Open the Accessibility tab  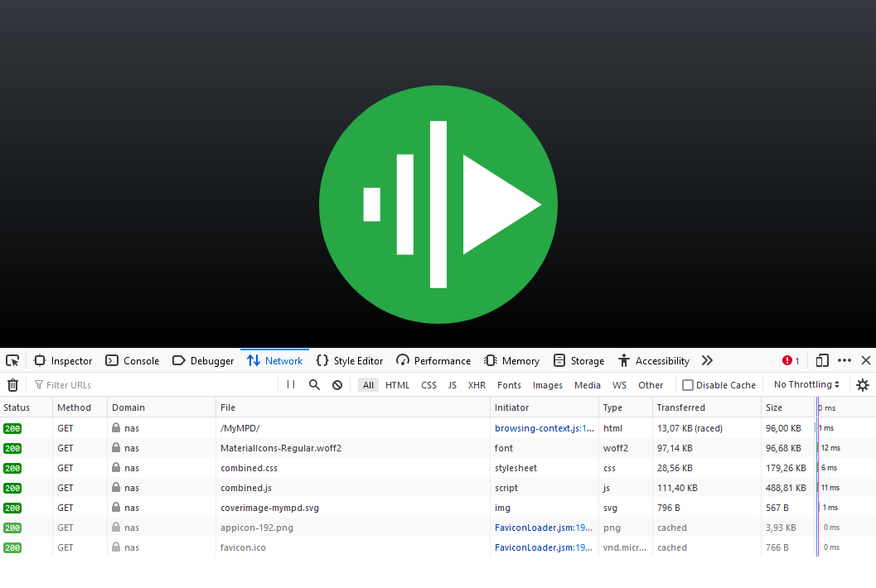654,361
